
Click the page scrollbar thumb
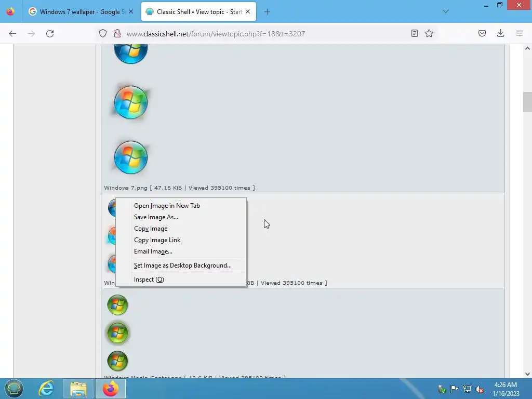pos(527,102)
